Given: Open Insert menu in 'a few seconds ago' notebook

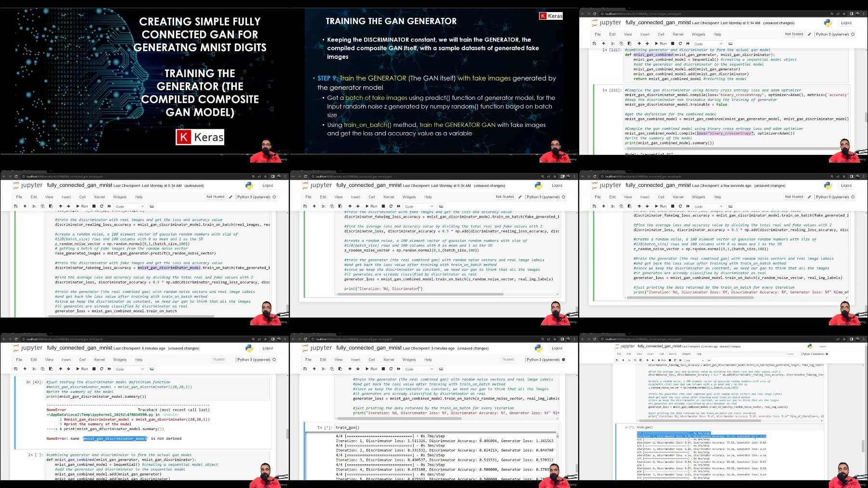Looking at the screenshot, I should tap(645, 197).
